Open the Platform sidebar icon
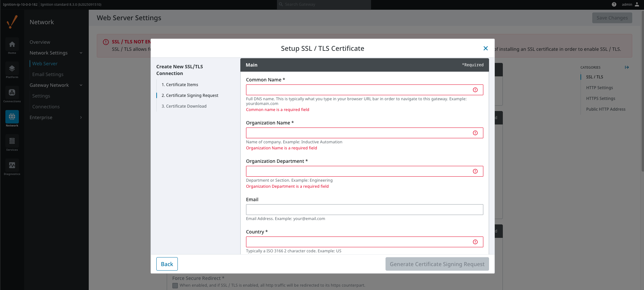Viewport: 644px width, 290px height. coord(12,69)
